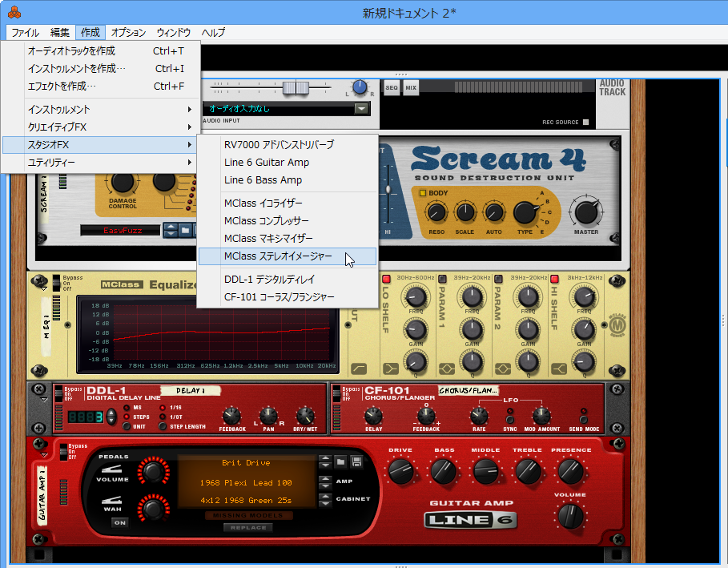Click the MIX button on audio track
The image size is (728, 568).
[411, 88]
